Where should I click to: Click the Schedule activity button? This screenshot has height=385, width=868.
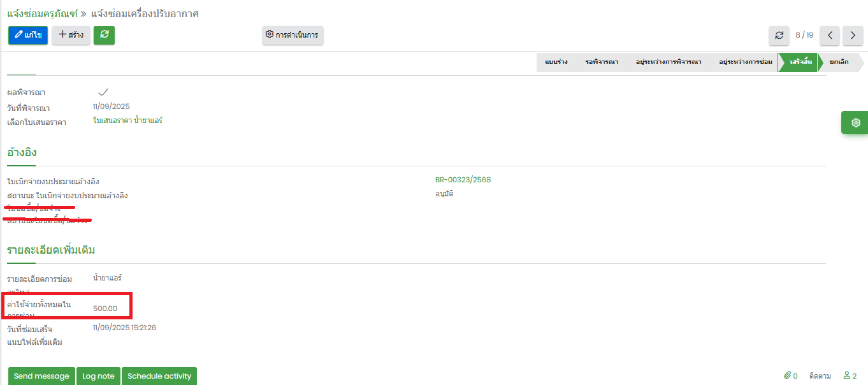[x=159, y=376]
